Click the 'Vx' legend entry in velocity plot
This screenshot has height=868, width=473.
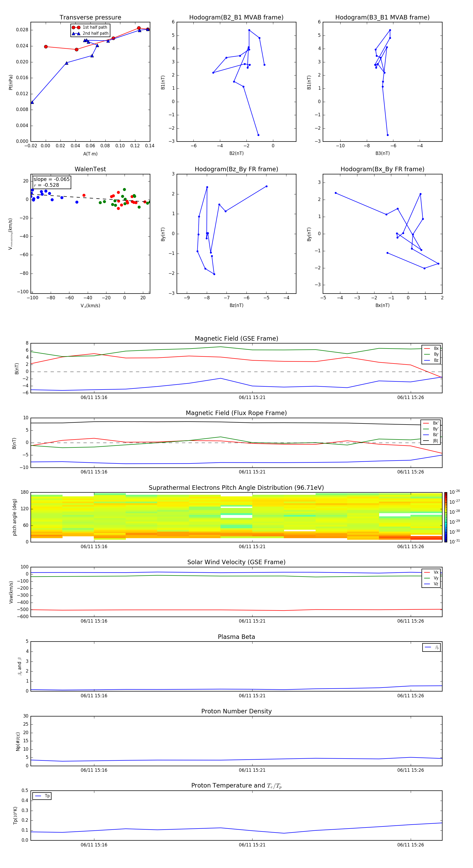point(431,572)
